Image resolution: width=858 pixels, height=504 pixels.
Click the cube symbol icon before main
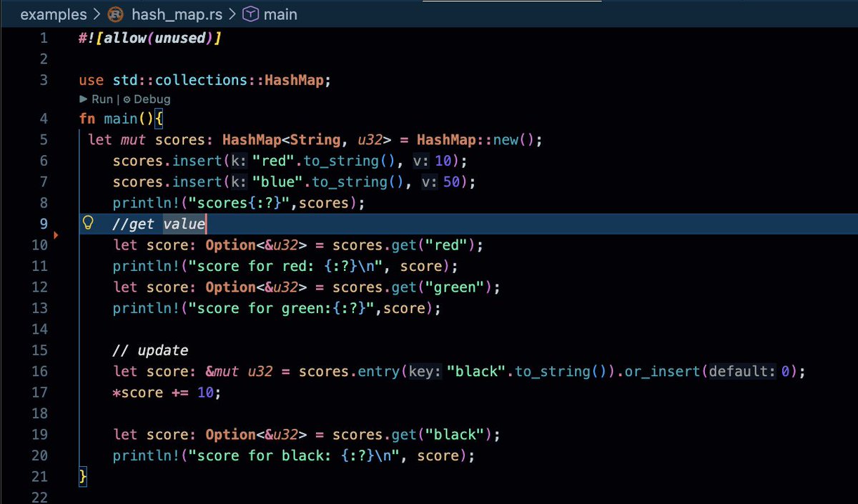tap(250, 14)
